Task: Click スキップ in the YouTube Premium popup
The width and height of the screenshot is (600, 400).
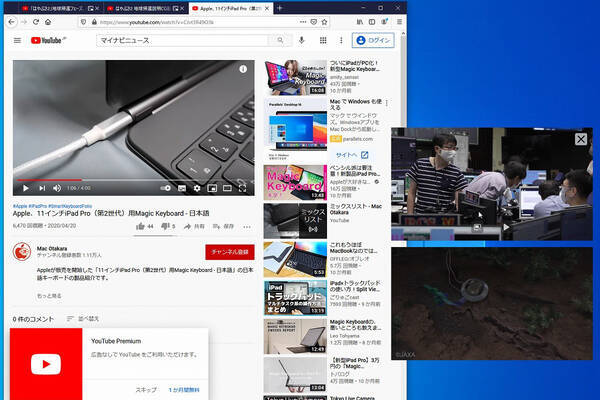Action: tap(146, 390)
